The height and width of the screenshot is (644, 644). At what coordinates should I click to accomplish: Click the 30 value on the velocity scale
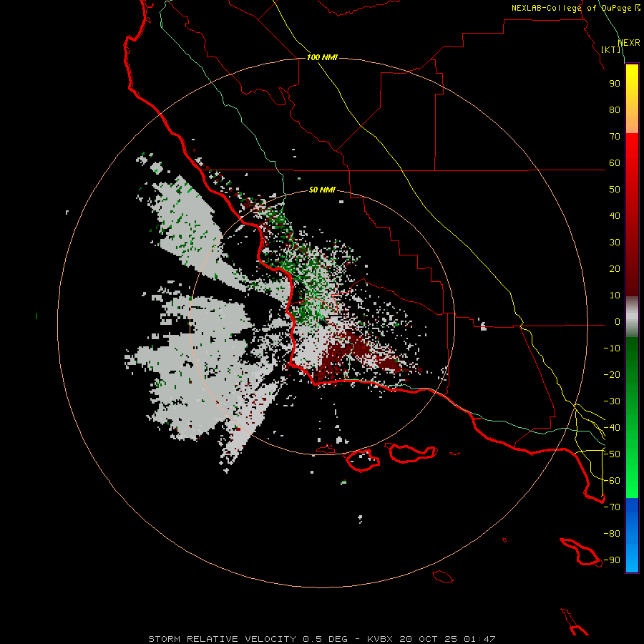click(x=615, y=243)
